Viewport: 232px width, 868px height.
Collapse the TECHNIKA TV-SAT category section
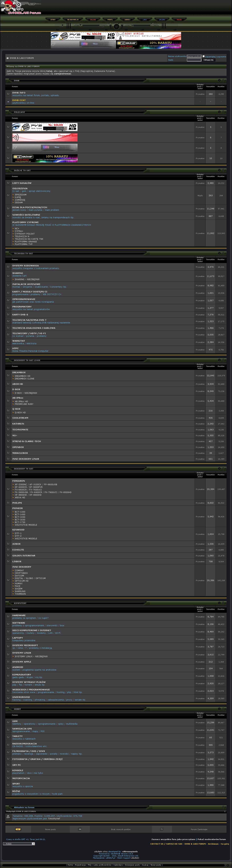219,253
